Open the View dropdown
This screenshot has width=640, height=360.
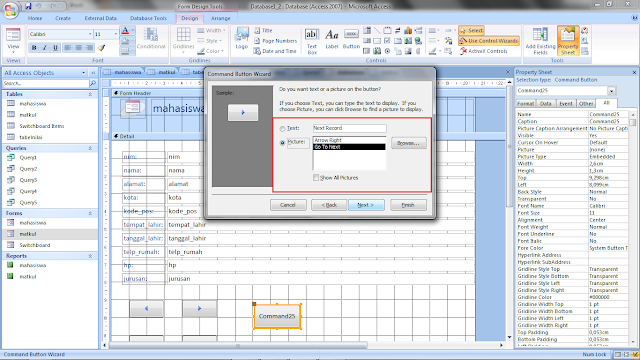[13, 52]
